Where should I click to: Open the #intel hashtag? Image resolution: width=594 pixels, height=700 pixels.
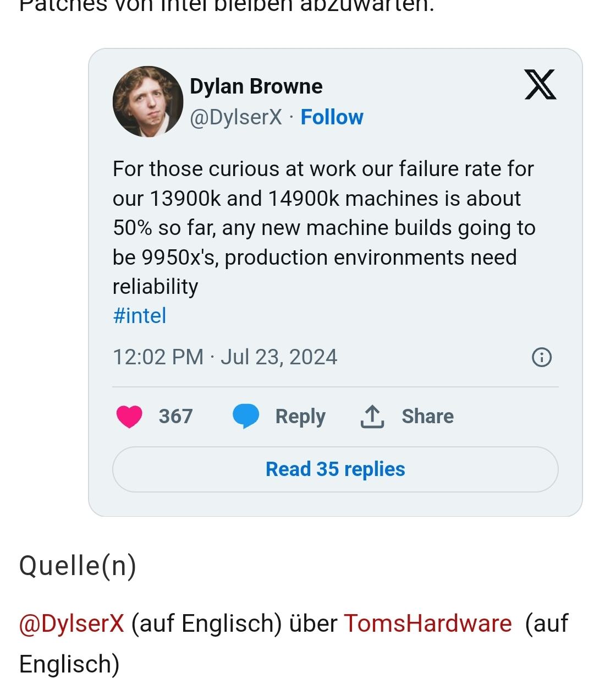(x=139, y=316)
